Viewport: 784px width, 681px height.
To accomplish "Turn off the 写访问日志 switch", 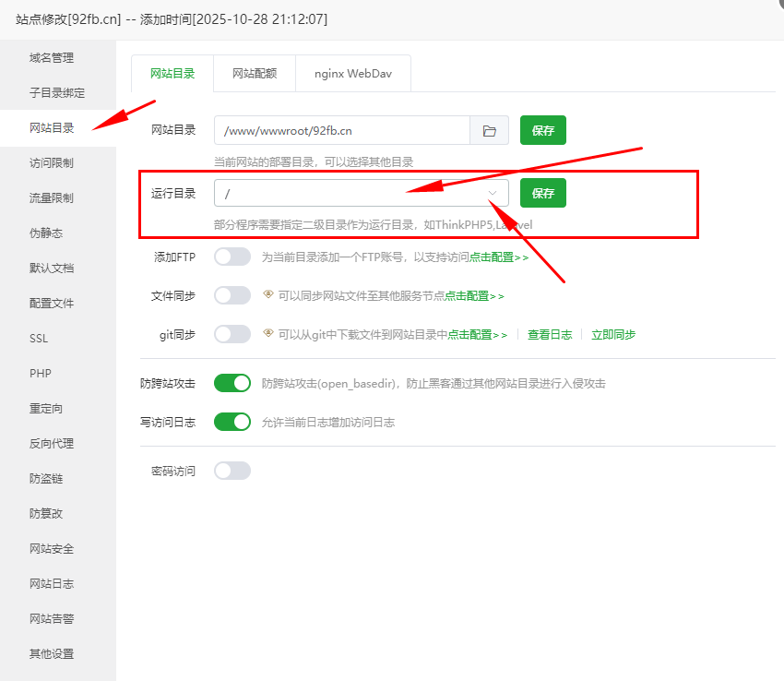I will pyautogui.click(x=232, y=422).
